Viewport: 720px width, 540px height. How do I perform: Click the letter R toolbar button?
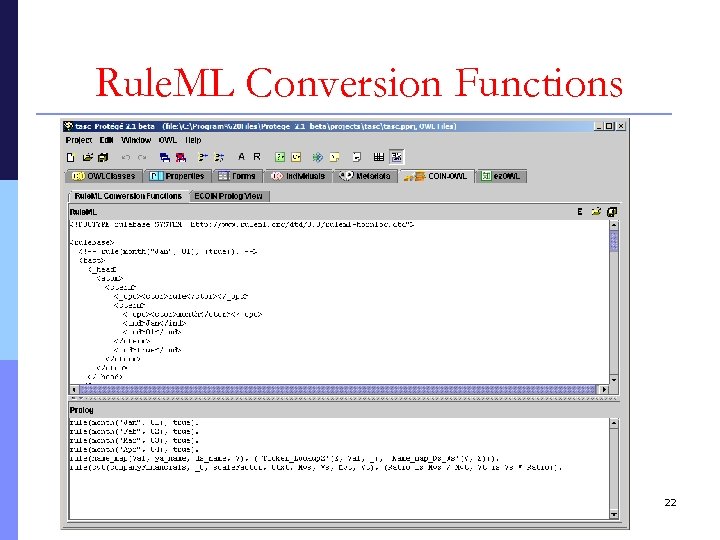pos(257,157)
